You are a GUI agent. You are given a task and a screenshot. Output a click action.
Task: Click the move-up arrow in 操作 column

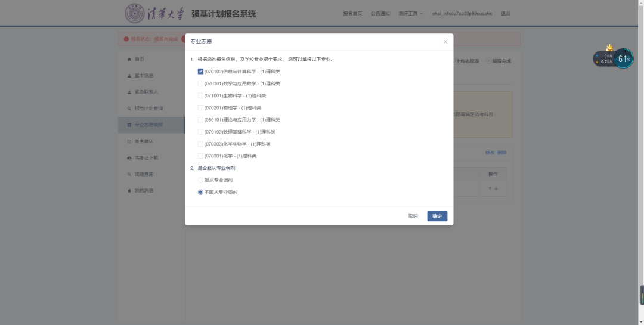click(x=490, y=188)
